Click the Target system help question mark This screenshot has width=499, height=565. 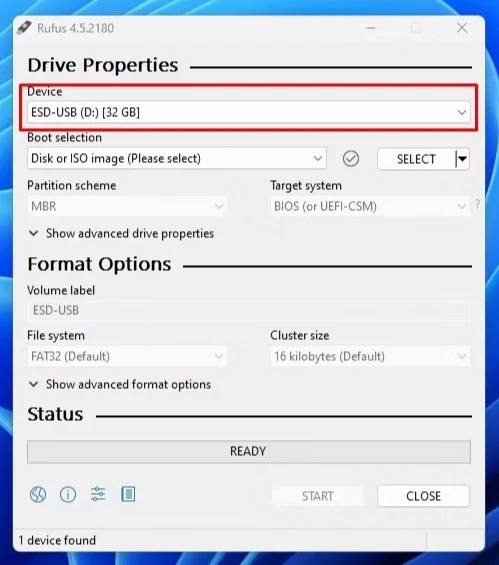(x=478, y=204)
